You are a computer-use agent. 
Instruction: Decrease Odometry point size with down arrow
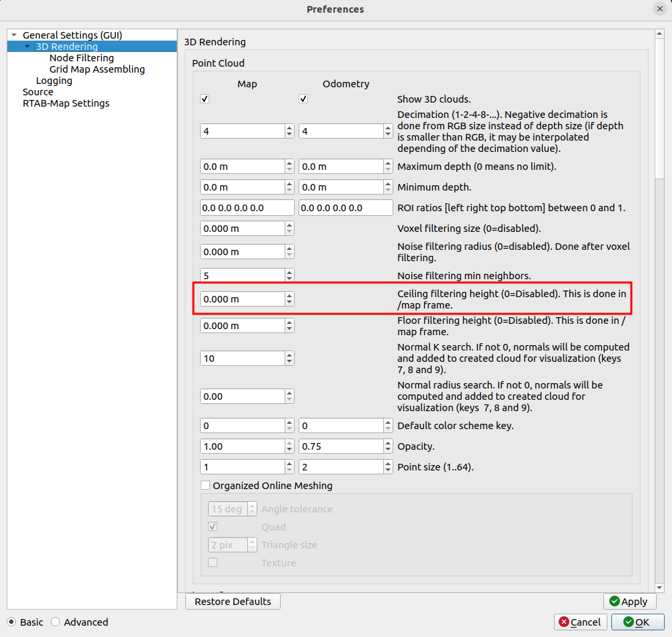[387, 470]
